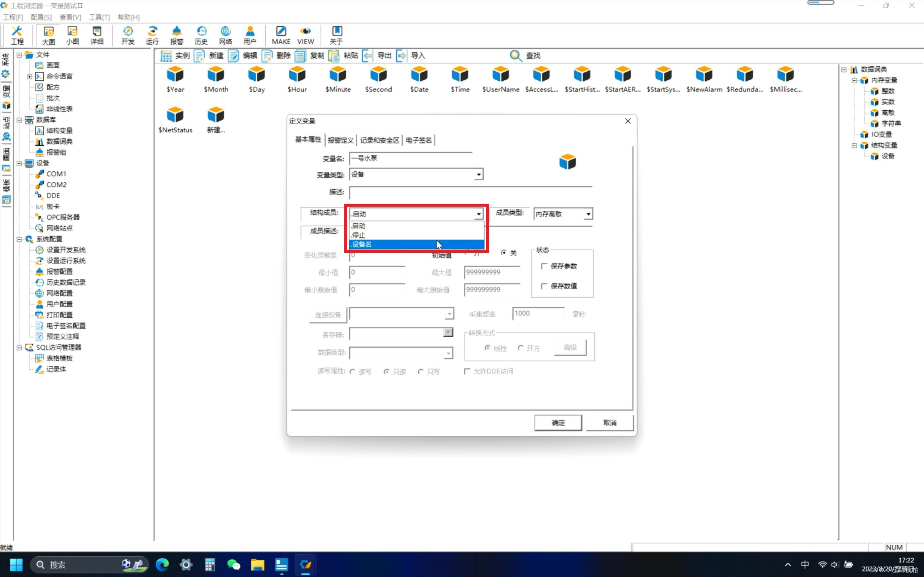Open the 变量类型 dropdown arrow
The image size is (924, 577).
pos(478,175)
